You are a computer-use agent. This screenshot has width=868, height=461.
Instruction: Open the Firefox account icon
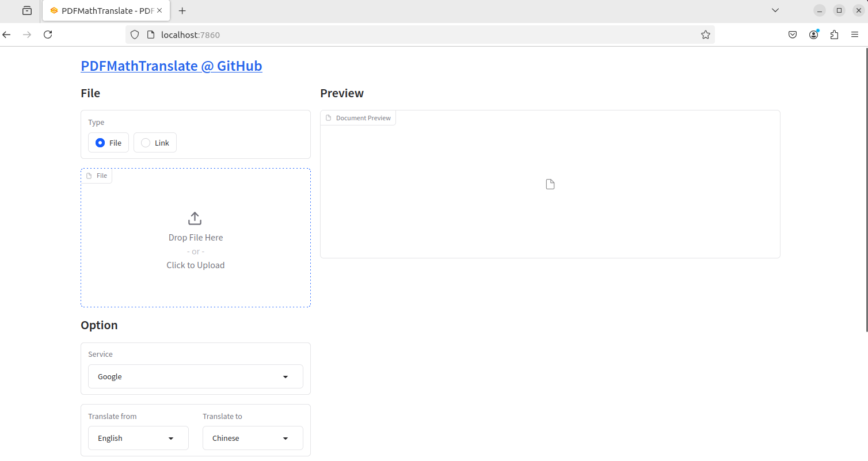(x=814, y=35)
